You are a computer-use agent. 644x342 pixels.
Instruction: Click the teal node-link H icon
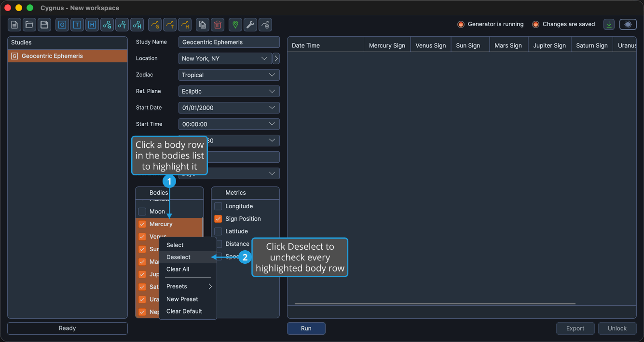137,25
